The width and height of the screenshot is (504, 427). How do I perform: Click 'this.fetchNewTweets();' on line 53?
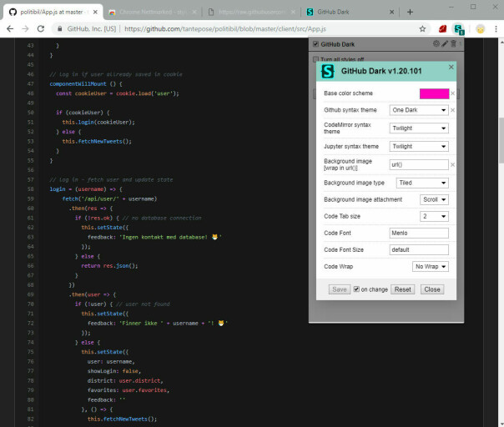[x=97, y=142]
